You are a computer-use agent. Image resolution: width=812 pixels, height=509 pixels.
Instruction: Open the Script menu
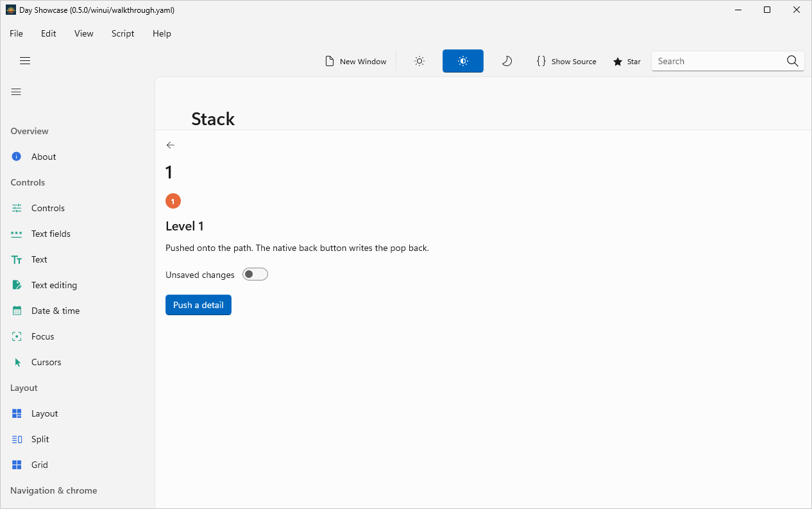click(123, 33)
